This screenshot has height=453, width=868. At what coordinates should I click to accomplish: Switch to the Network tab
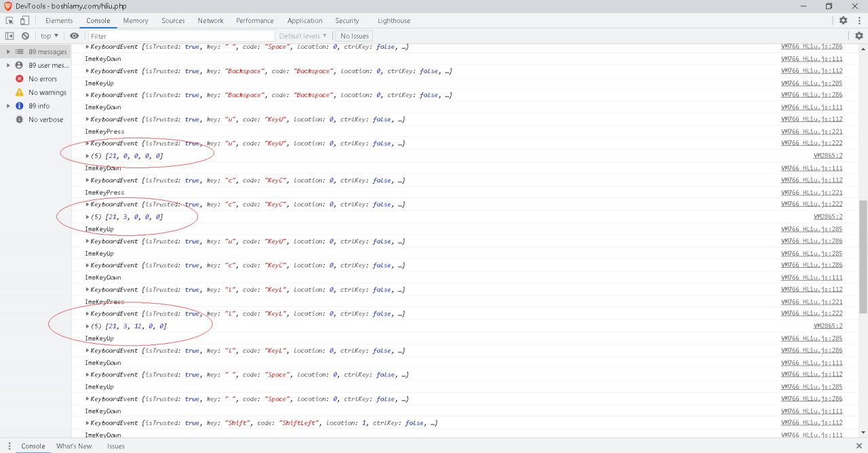tap(210, 20)
